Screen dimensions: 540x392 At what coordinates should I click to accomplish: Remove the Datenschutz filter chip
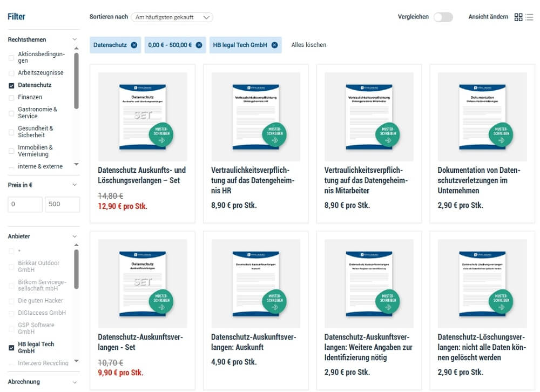pos(134,45)
